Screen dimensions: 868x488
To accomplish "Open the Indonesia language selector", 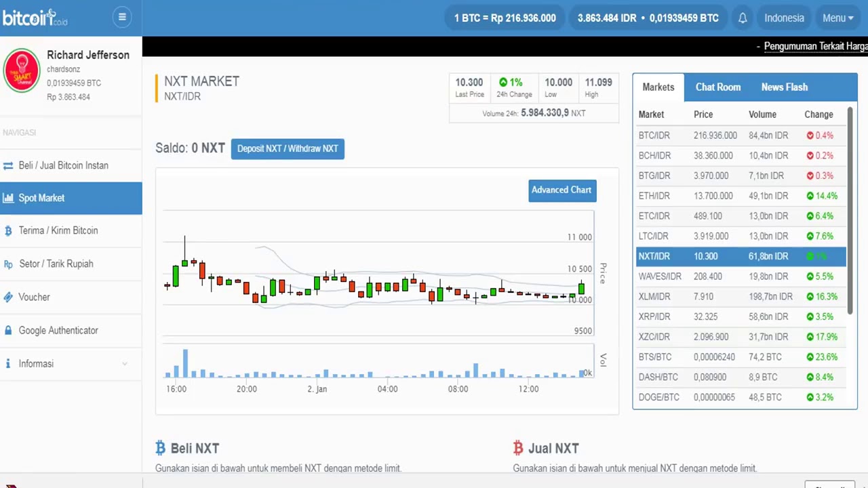I will coord(784,18).
